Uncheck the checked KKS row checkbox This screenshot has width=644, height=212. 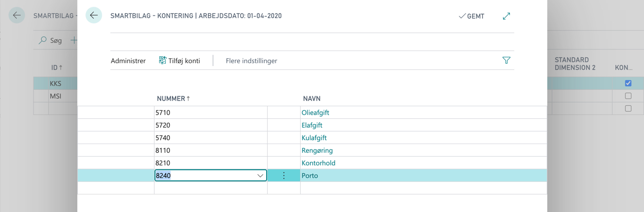(628, 83)
